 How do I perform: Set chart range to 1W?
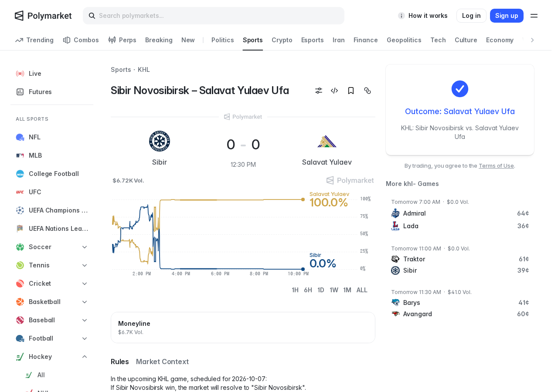click(x=334, y=290)
